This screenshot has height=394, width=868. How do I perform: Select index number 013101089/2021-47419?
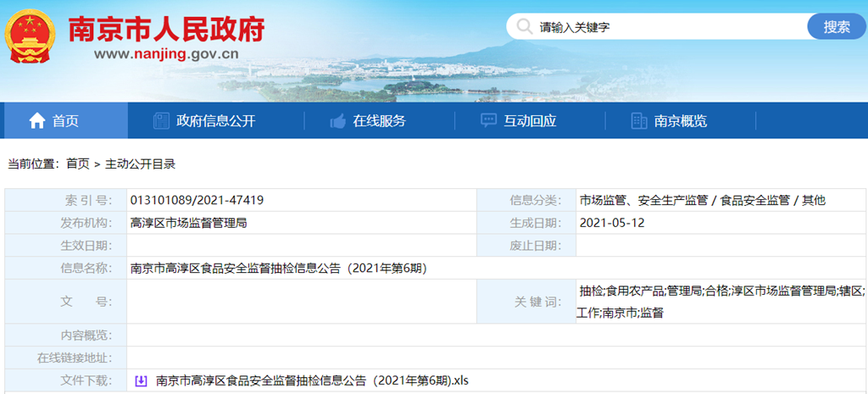click(x=197, y=200)
